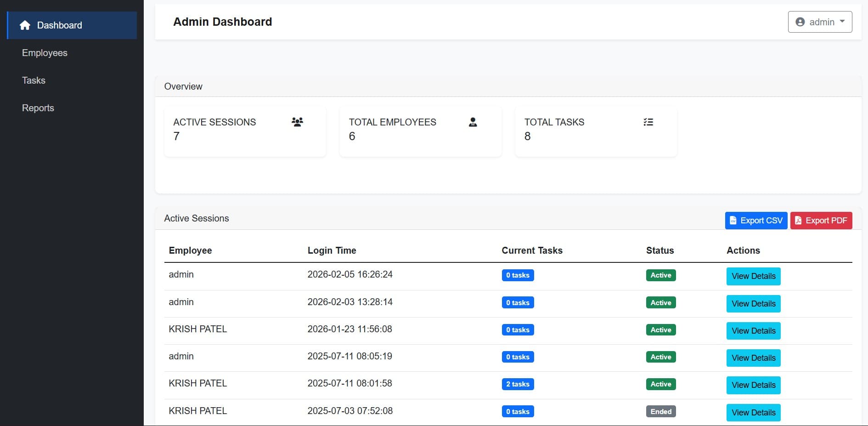This screenshot has height=426, width=868.
Task: Click the Total Employees count 6
Action: coord(352,136)
